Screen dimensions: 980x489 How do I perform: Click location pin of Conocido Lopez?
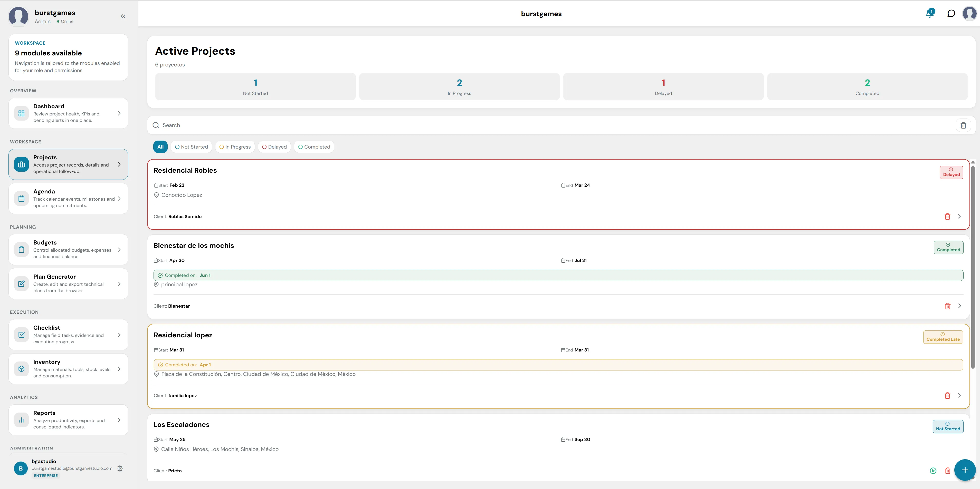[x=156, y=195]
